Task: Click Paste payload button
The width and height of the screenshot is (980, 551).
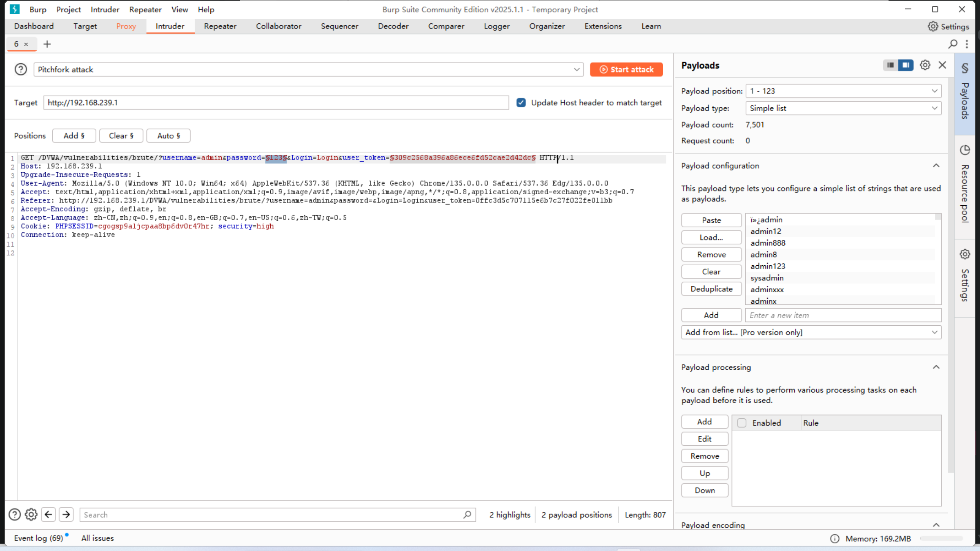Action: (x=711, y=220)
